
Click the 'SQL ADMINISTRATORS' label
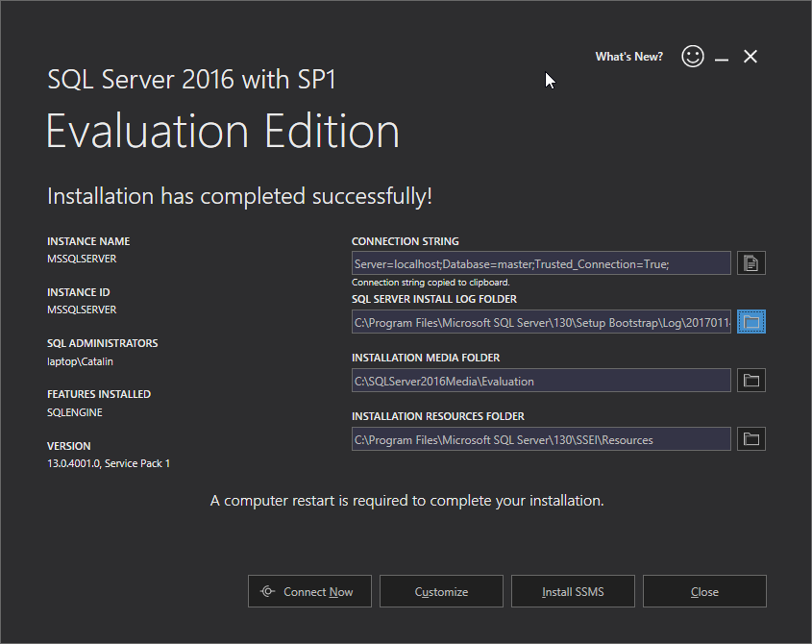click(x=103, y=343)
